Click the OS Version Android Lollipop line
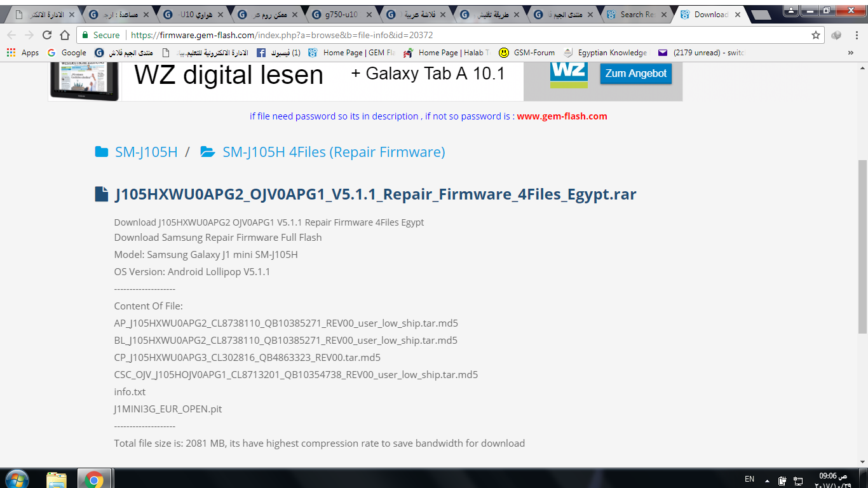 pos(192,272)
